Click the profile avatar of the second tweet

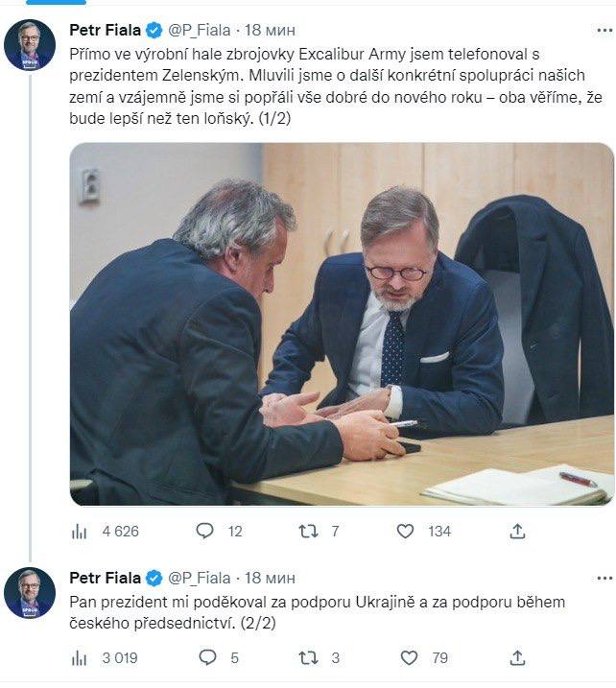pyautogui.click(x=30, y=592)
